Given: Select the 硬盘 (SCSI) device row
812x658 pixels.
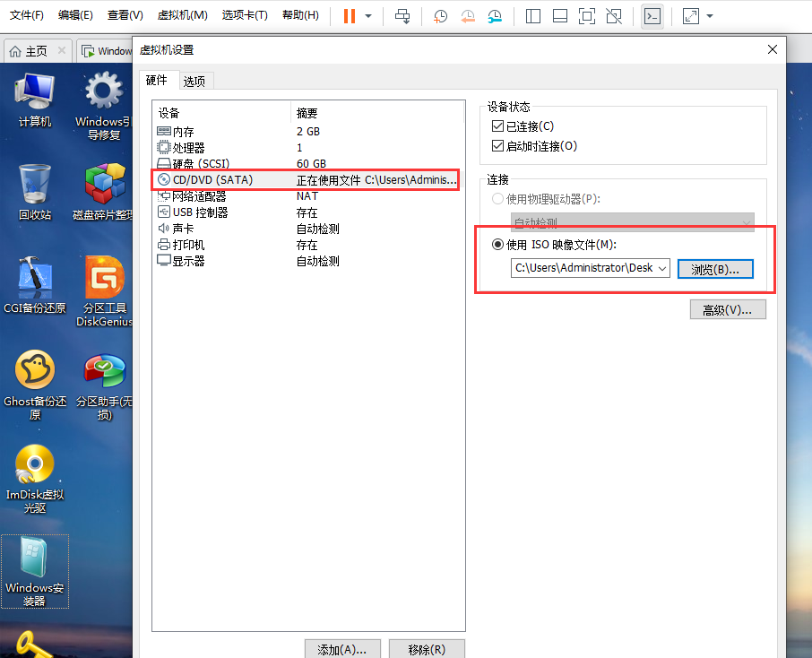Looking at the screenshot, I should (307, 164).
